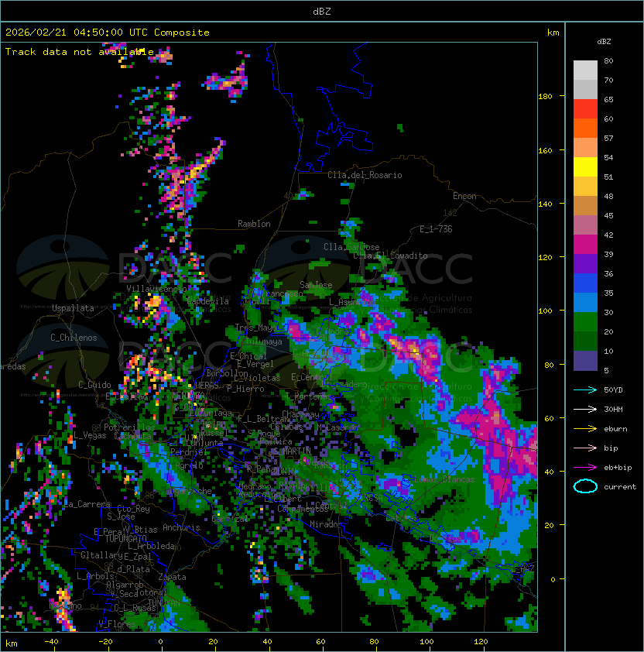Click the 'km' unit label at bottom left
This screenshot has width=644, height=652.
coord(12,643)
